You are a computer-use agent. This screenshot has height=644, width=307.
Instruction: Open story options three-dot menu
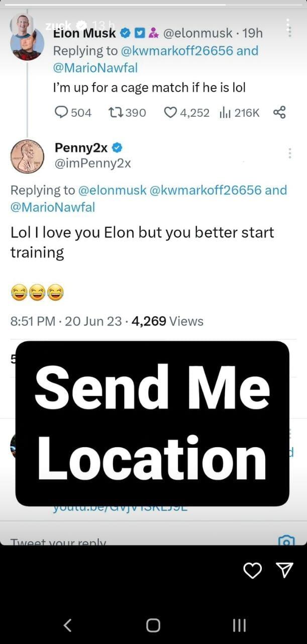289,28
